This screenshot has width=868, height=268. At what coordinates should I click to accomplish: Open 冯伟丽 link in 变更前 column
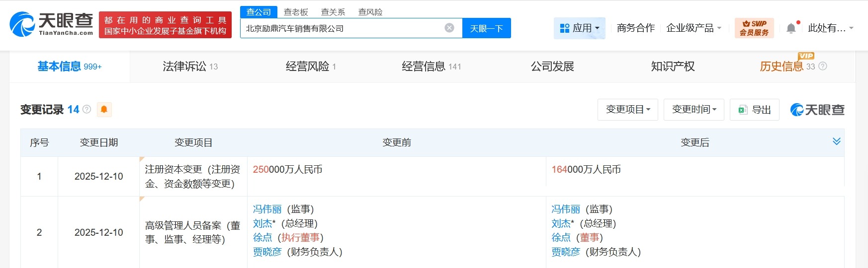pyautogui.click(x=267, y=209)
